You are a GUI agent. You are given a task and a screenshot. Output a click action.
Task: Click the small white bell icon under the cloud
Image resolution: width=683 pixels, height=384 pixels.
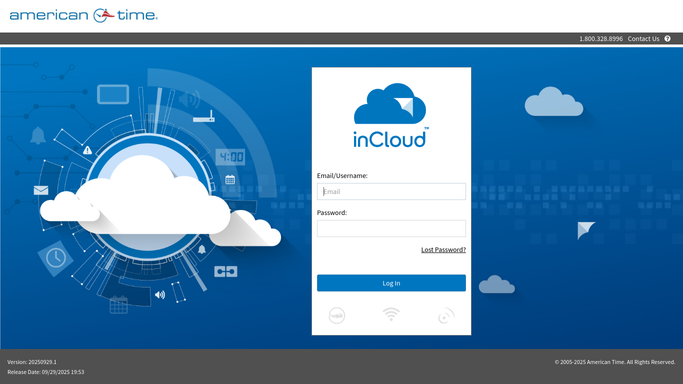pyautogui.click(x=202, y=249)
